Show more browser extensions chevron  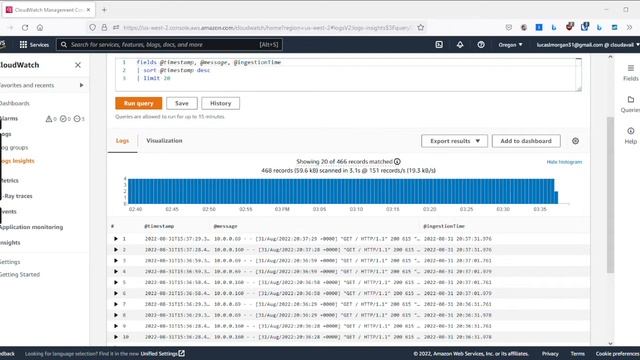[x=629, y=27]
